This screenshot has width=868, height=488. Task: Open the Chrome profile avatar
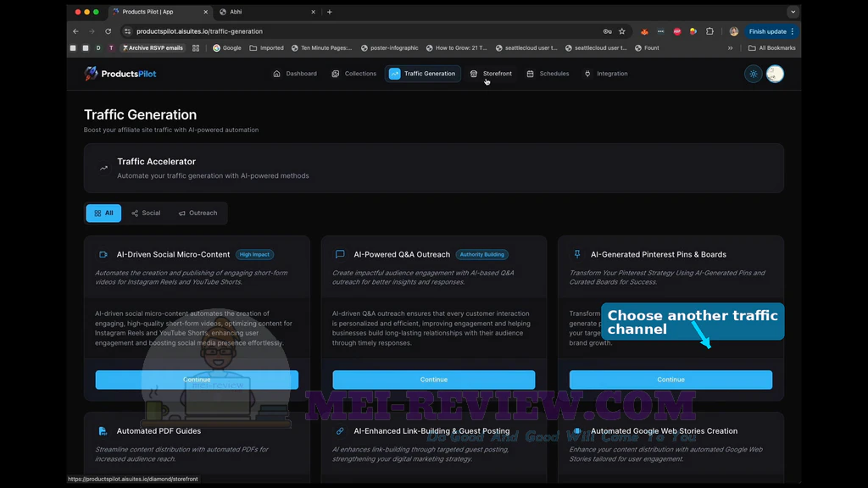pos(734,31)
